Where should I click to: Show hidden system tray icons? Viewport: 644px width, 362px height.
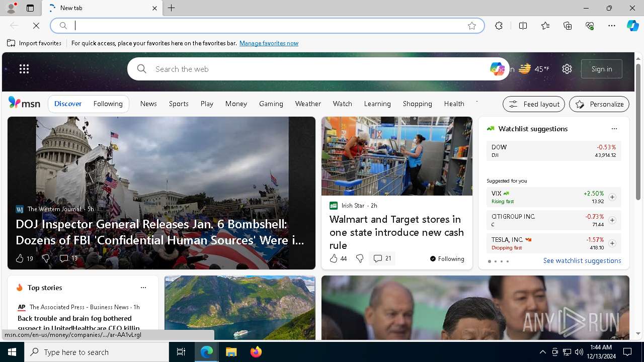tap(542, 352)
